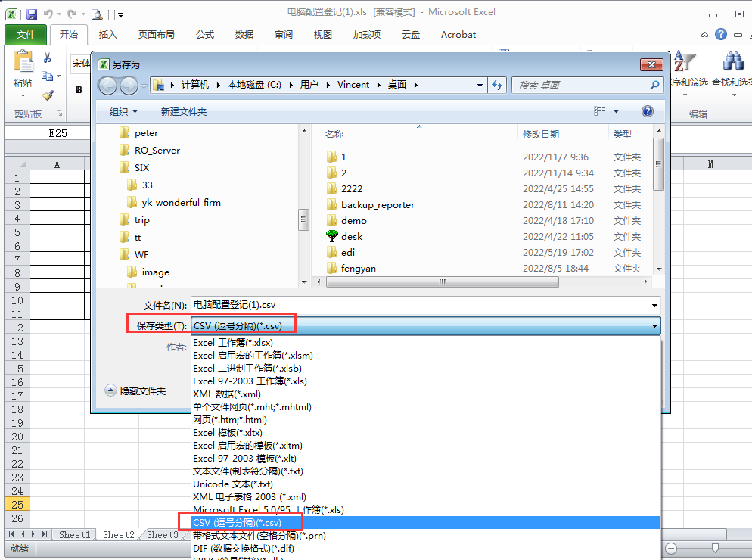
Task: Click the Redo icon in quick access toolbar
Action: (72, 14)
